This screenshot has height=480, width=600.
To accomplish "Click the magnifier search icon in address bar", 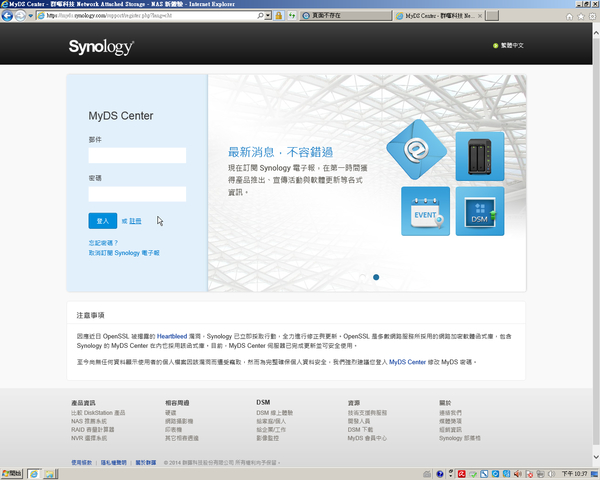I will point(260,16).
